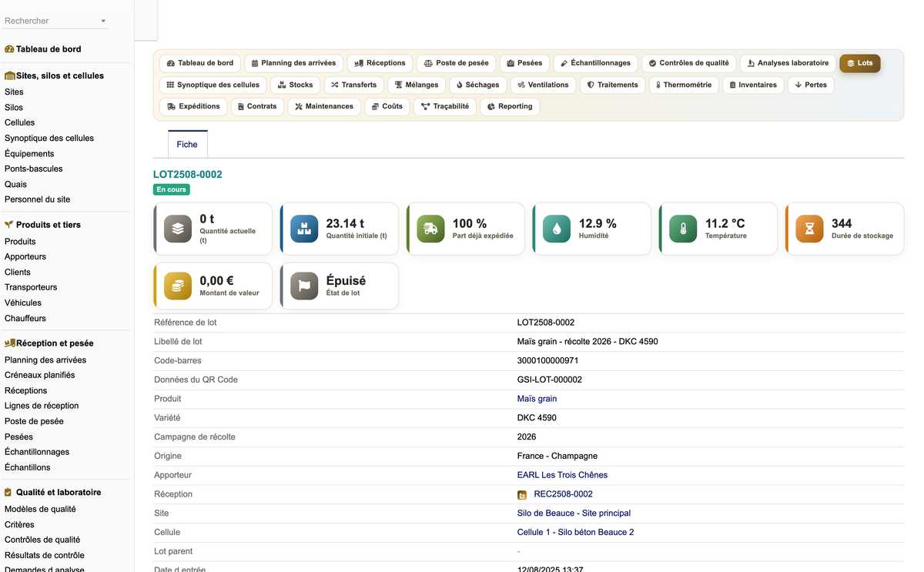Open Thermométrie toolbar button
Image resolution: width=924 pixels, height=572 pixels.
pos(684,85)
